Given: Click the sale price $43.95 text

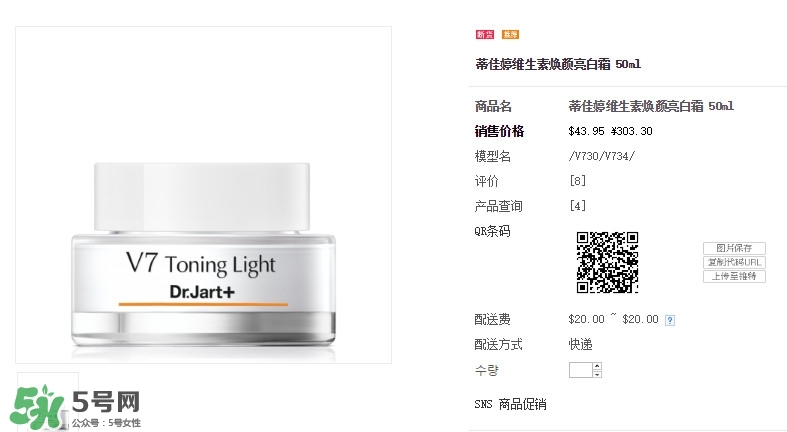Looking at the screenshot, I should pos(586,131).
